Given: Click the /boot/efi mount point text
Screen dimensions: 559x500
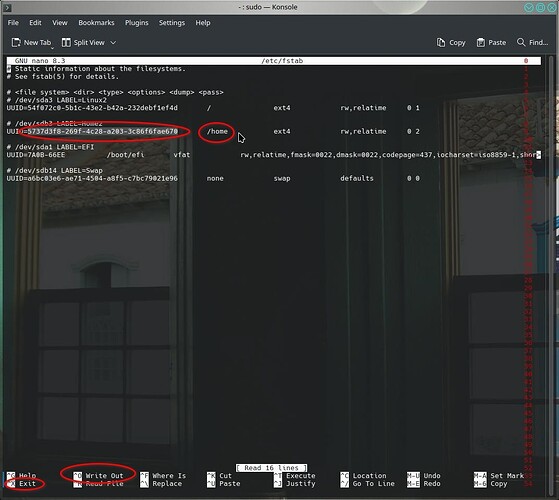Looking at the screenshot, I should (125, 155).
